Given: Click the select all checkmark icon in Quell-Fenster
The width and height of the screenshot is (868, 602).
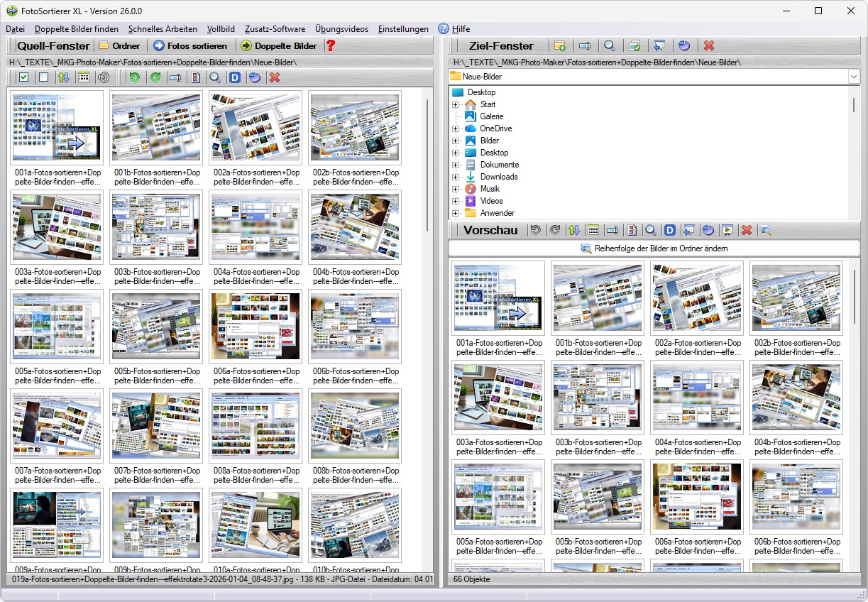Looking at the screenshot, I should [23, 77].
